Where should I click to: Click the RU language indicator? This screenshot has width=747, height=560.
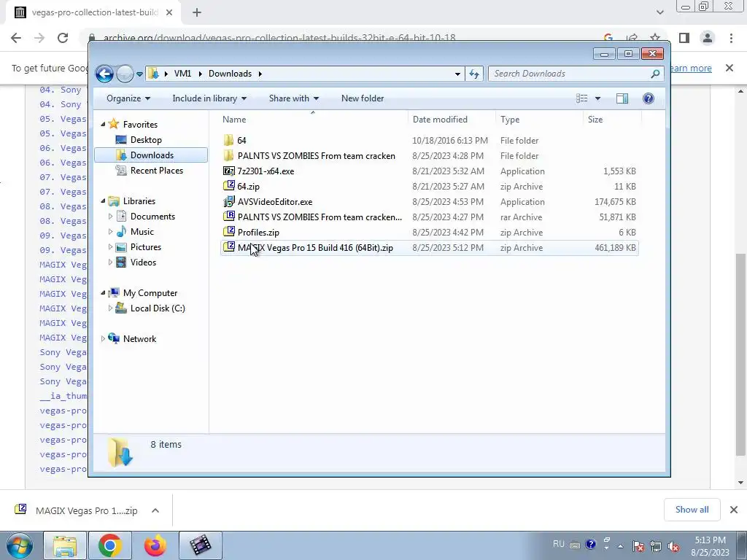pos(558,544)
